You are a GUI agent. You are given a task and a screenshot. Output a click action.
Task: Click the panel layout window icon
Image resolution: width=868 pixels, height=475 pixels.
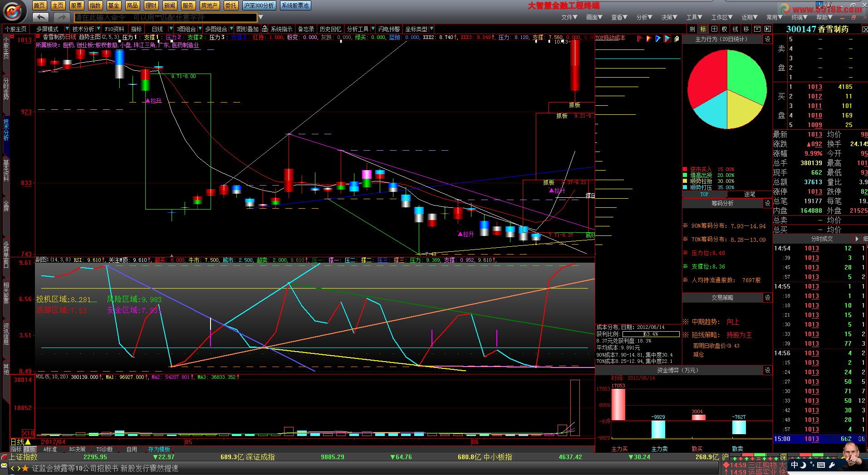pyautogui.click(x=757, y=29)
